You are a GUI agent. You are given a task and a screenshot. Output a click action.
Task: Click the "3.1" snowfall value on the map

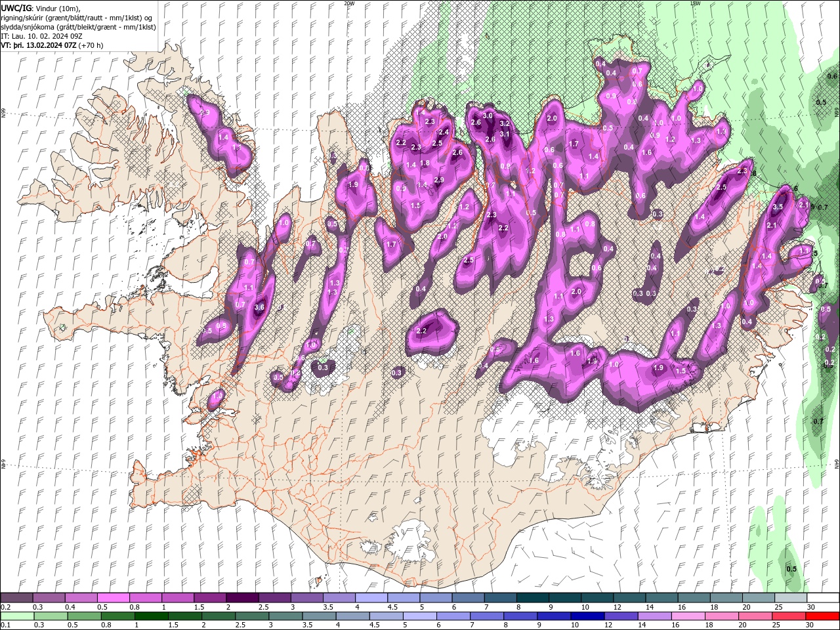505,134
